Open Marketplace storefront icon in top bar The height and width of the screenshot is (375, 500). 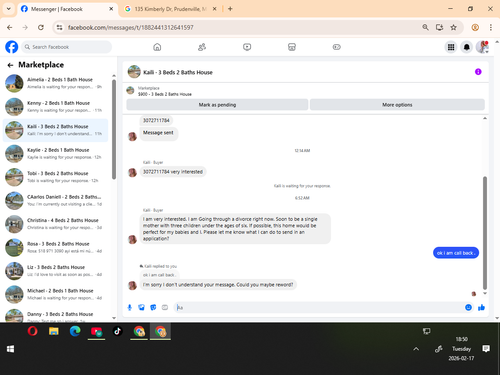(x=292, y=47)
